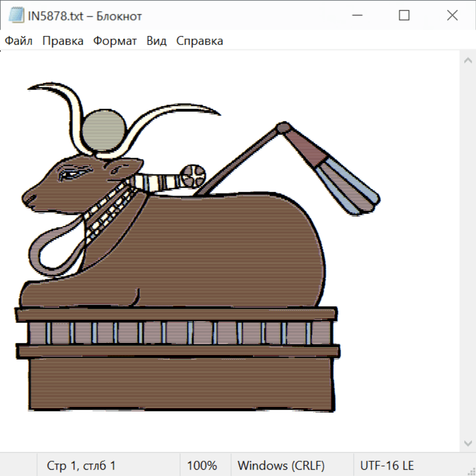This screenshot has width=476, height=476.
Task: Click the Notepad icon in the title bar
Action: (x=16, y=16)
